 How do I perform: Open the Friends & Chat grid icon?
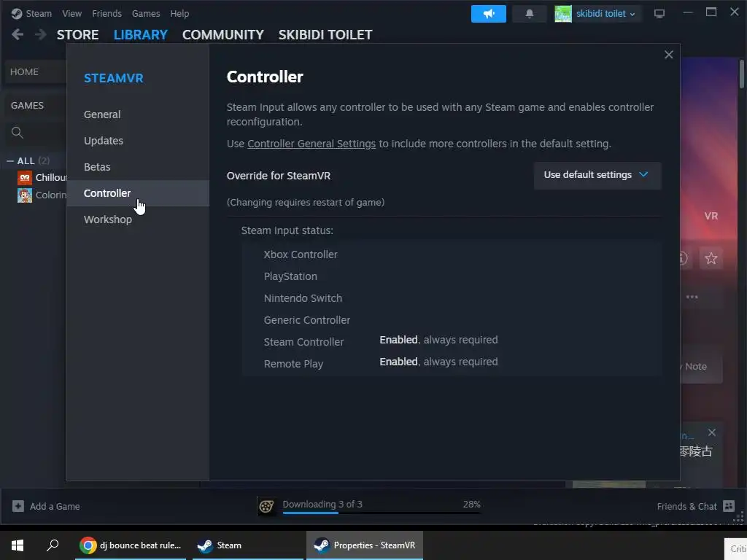coord(729,506)
